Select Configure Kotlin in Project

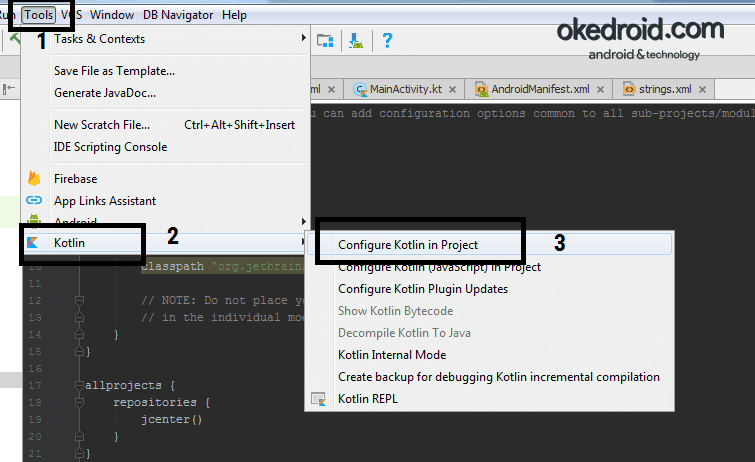(x=489, y=245)
